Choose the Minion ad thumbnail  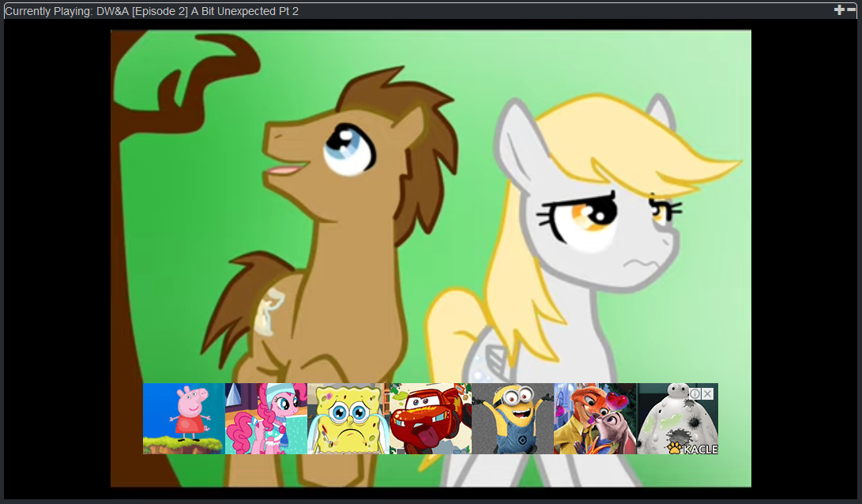(512, 419)
